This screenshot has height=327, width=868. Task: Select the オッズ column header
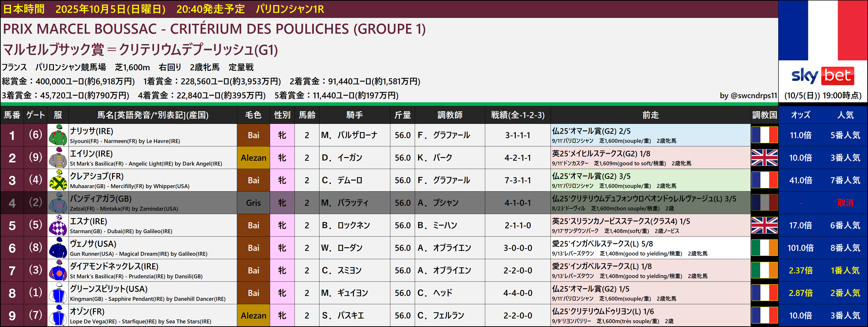click(x=800, y=115)
